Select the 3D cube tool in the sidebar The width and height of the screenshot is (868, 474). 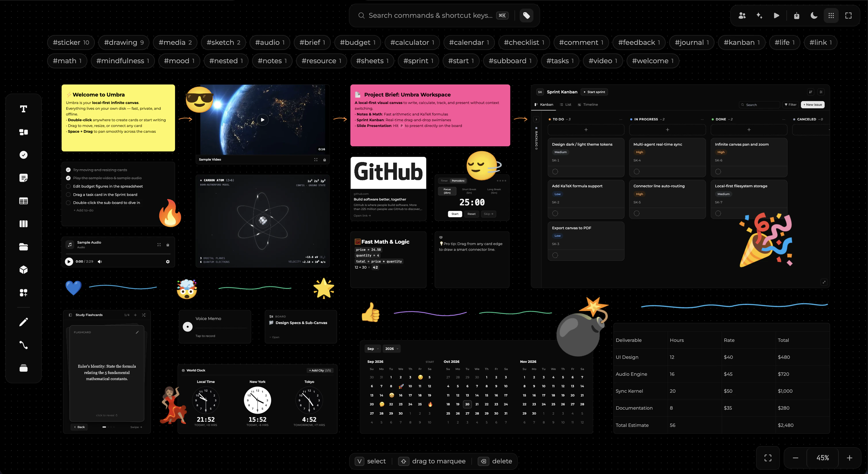click(x=23, y=269)
